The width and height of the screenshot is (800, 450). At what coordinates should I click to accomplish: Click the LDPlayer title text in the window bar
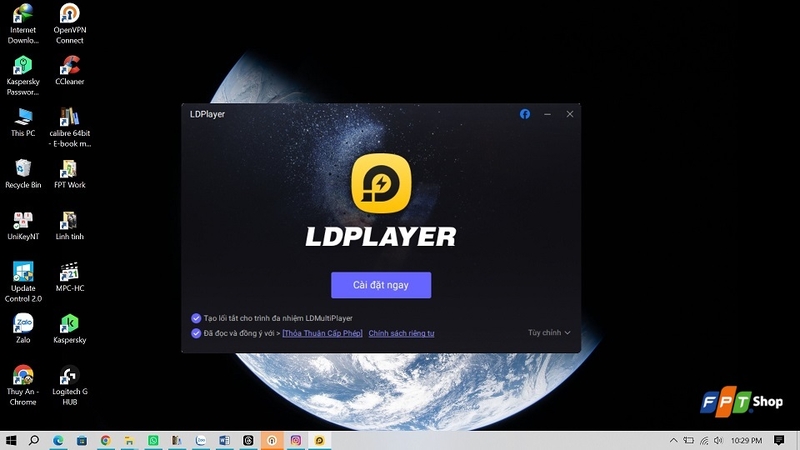pos(207,114)
